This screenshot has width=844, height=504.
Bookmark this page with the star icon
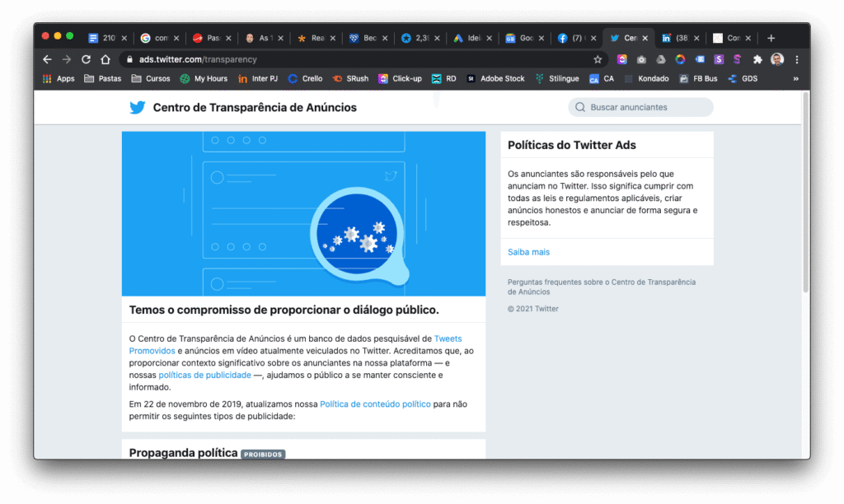pyautogui.click(x=598, y=59)
